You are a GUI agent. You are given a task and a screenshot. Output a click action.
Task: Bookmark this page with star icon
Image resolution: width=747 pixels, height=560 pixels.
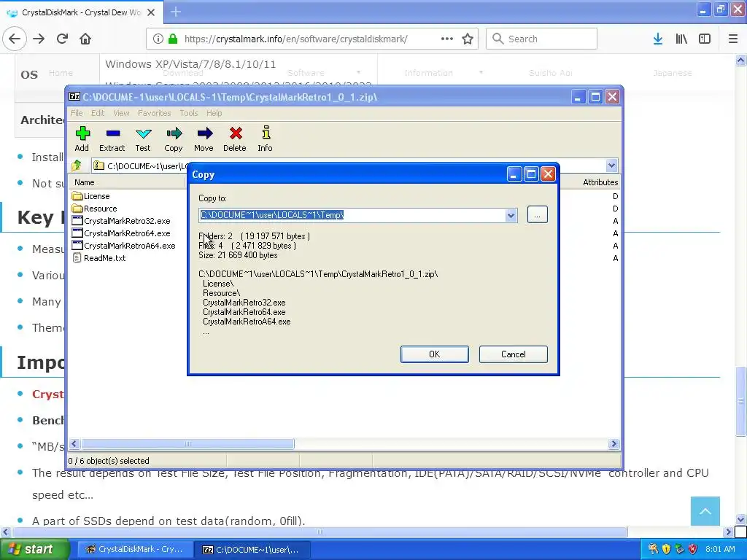pyautogui.click(x=468, y=39)
